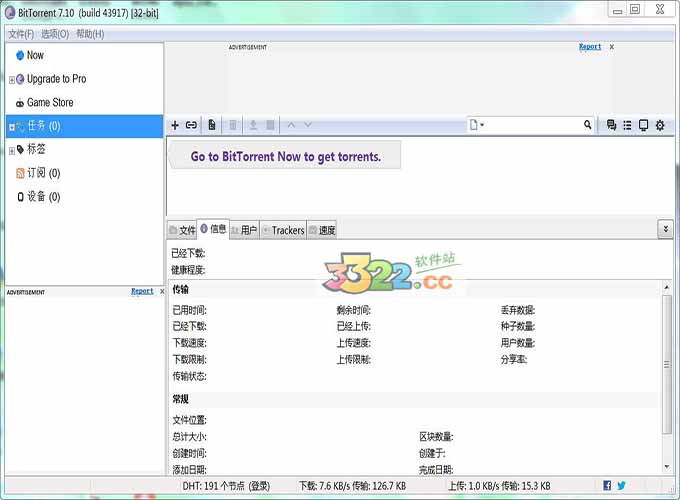Click the Add Torrent plus icon
Screen dimensions: 680x500
[175, 125]
